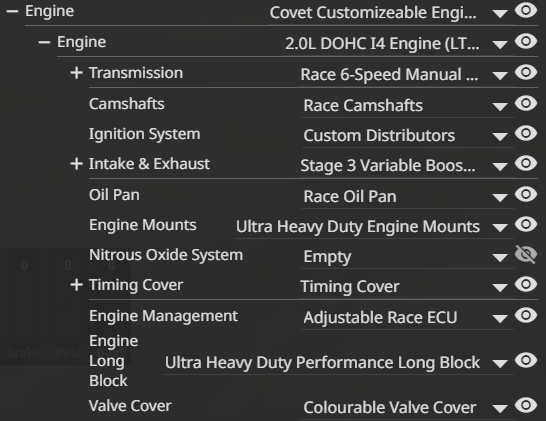546x421 pixels.
Task: Hide the Race Oil Pan part
Action: [x=526, y=194]
